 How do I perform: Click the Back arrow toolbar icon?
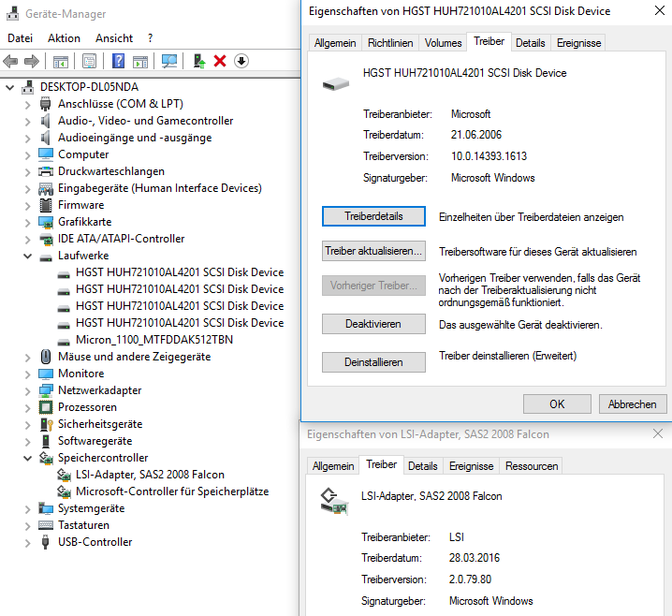(x=10, y=61)
